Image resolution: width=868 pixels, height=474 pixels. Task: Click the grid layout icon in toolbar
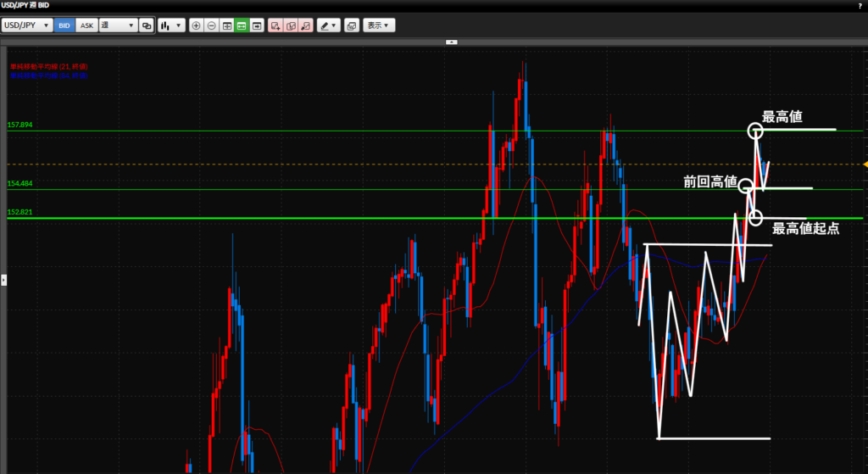[x=226, y=25]
